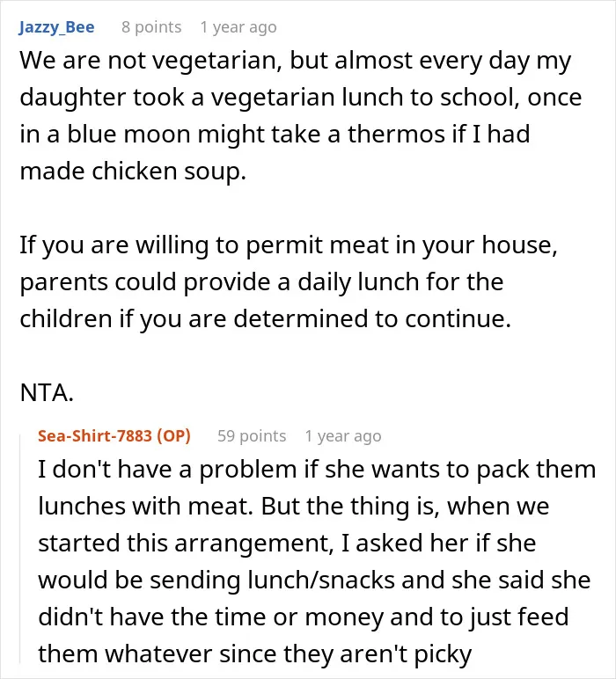The height and width of the screenshot is (679, 616).
Task: Click the reply beginning "I don't have a problem"
Action: pos(317,561)
